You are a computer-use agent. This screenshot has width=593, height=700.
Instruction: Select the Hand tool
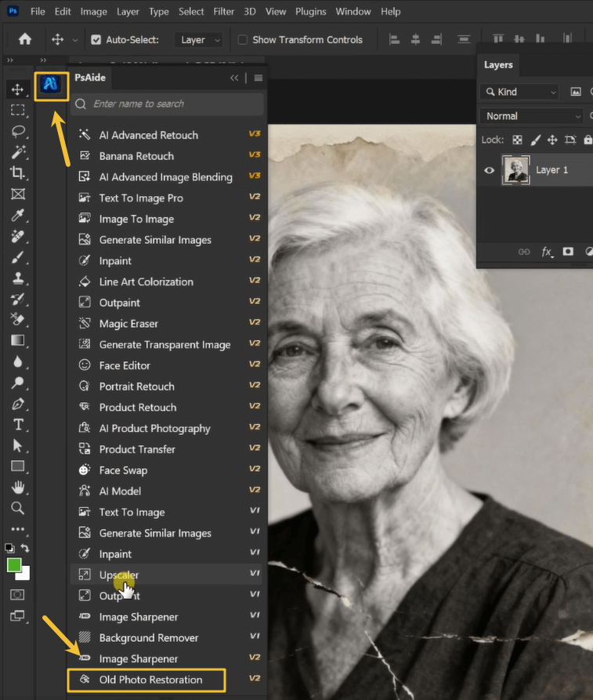17,488
